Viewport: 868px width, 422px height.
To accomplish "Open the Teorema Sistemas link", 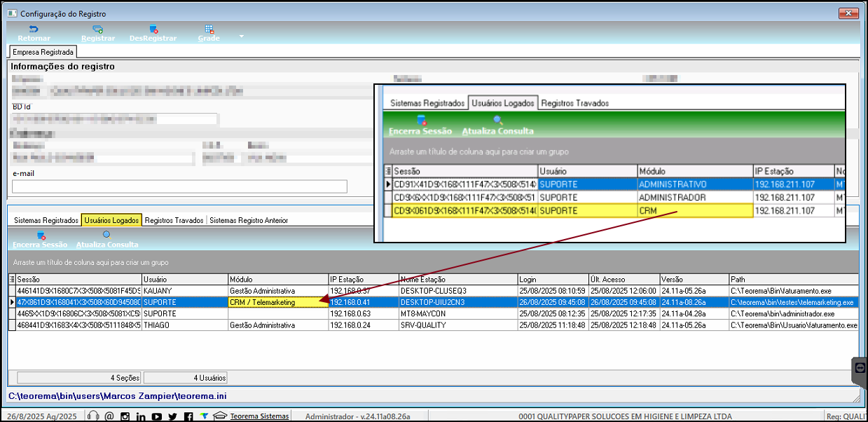I will click(259, 416).
